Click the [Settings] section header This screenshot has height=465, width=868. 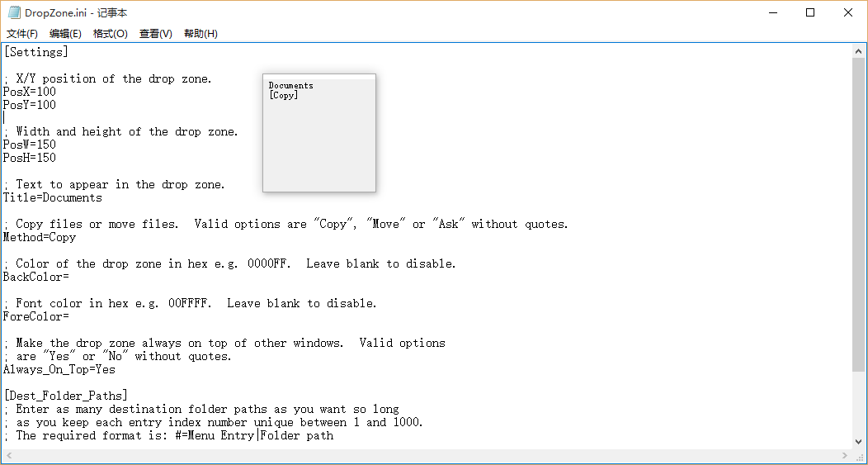(x=36, y=52)
